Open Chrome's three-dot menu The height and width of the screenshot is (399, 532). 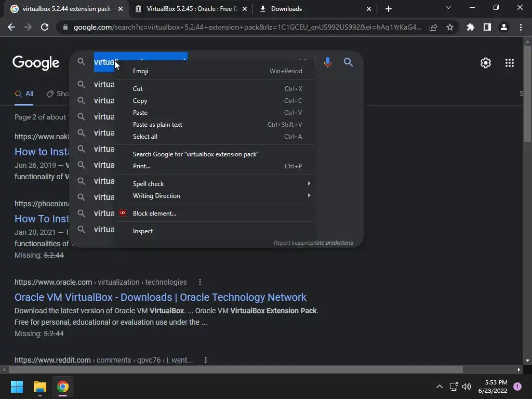(521, 27)
